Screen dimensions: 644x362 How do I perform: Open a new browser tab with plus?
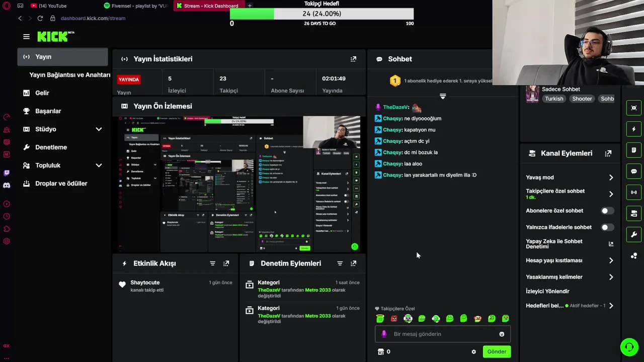250,6
